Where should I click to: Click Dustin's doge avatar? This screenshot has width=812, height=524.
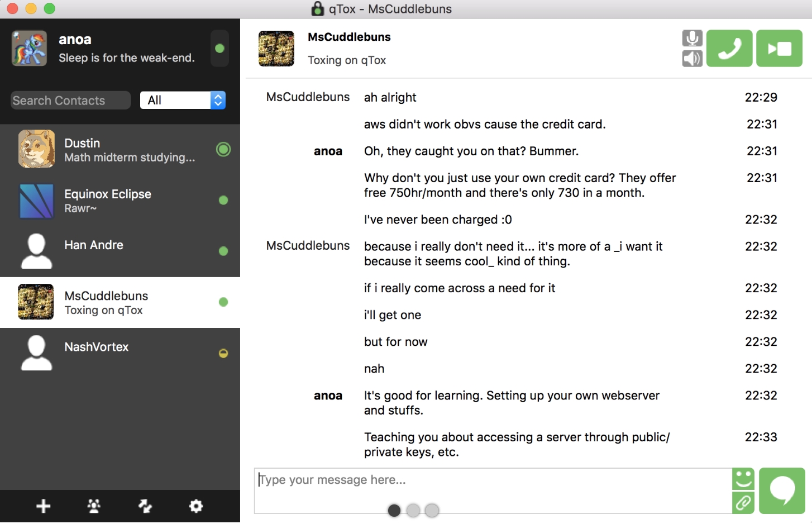[x=36, y=149]
